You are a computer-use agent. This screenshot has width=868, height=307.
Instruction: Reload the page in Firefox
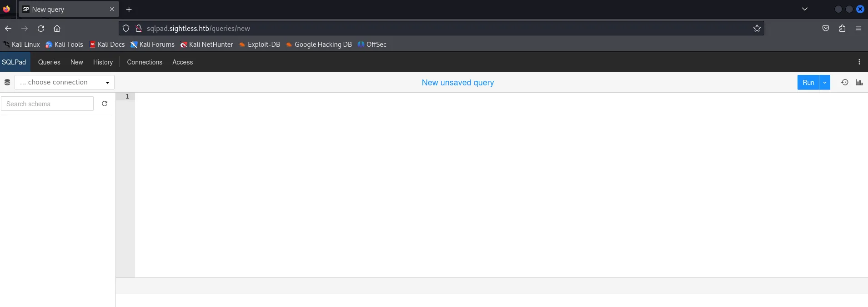pos(41,28)
